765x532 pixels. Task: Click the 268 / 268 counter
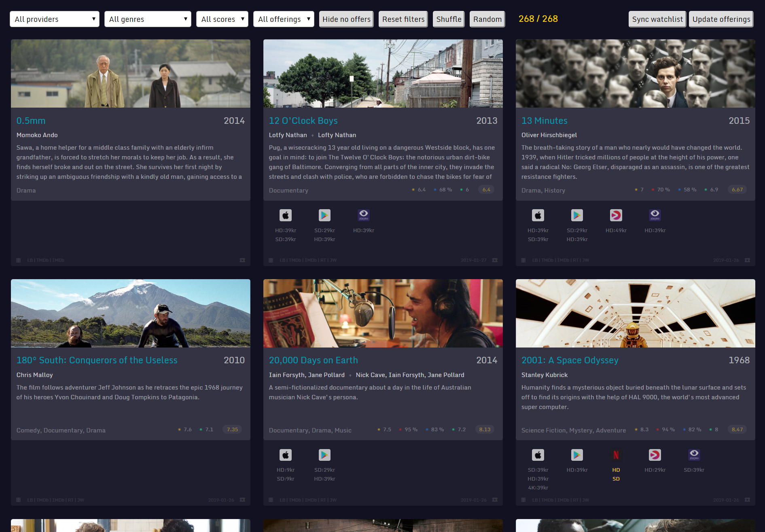point(538,19)
